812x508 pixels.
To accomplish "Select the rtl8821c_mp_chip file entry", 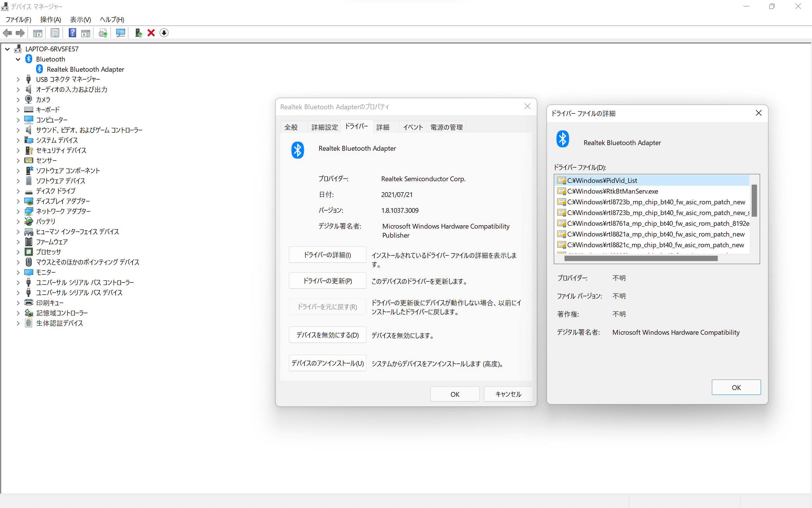I will tap(652, 245).
